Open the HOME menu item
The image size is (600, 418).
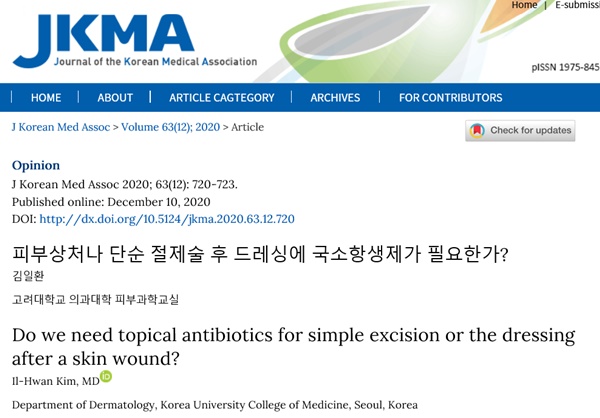tap(46, 98)
